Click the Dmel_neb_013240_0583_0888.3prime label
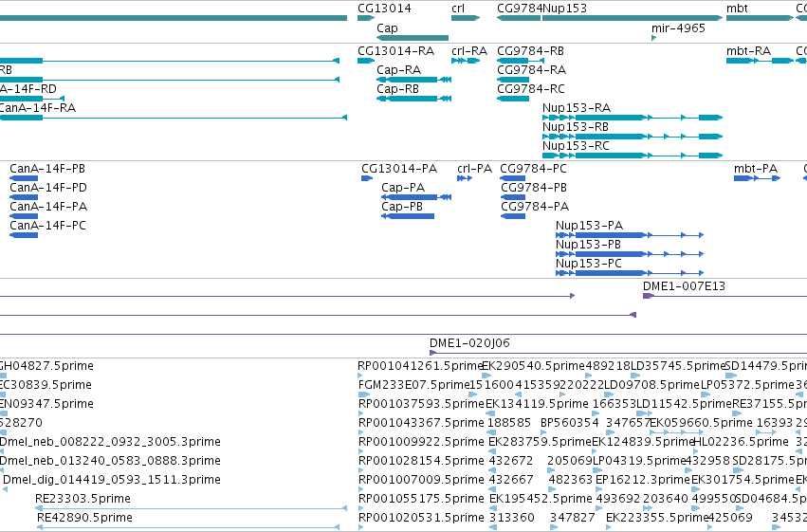Screen dimensions: 807x532 tap(110, 461)
